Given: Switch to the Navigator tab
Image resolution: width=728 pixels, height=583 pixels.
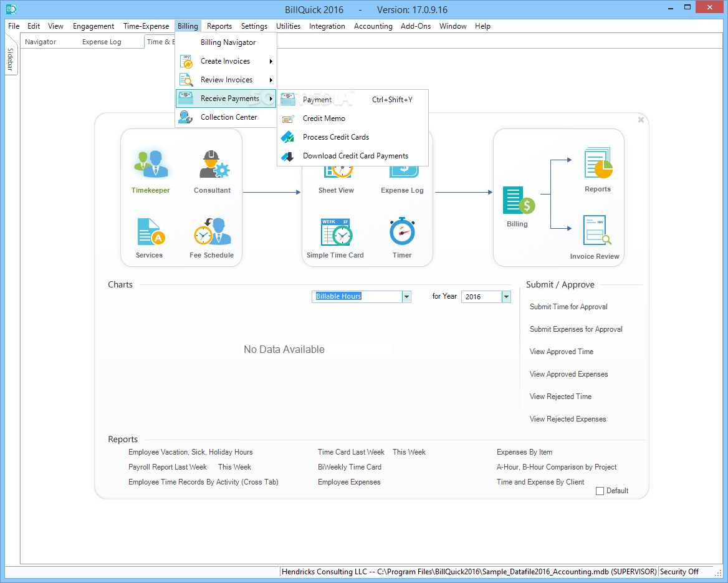Looking at the screenshot, I should [x=41, y=42].
